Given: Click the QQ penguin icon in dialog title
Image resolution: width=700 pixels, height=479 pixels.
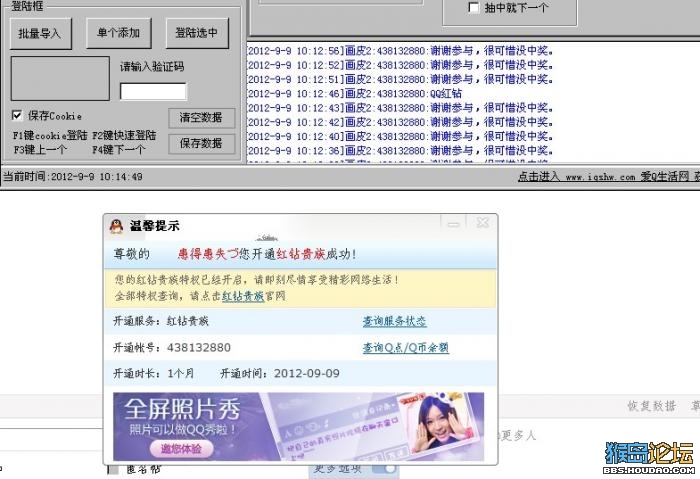Looking at the screenshot, I should pyautogui.click(x=117, y=226).
